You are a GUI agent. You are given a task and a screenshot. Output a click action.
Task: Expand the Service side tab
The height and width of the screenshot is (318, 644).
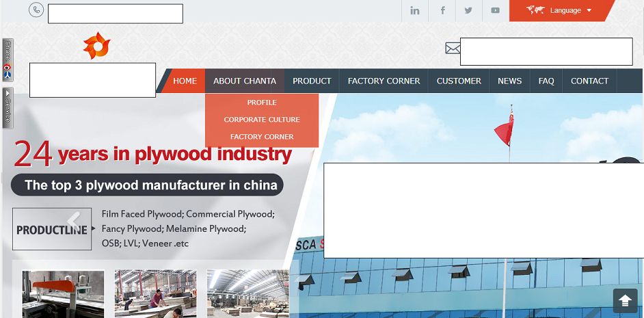8,107
